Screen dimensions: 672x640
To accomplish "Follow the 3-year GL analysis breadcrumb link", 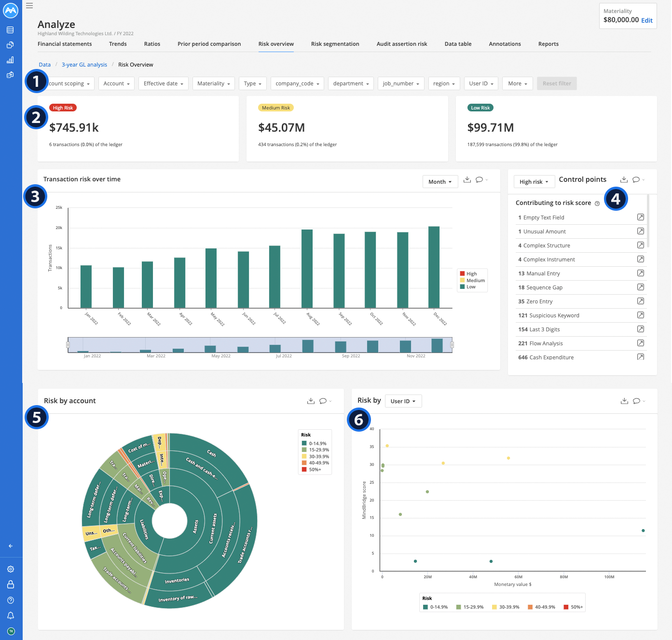I will pos(84,64).
